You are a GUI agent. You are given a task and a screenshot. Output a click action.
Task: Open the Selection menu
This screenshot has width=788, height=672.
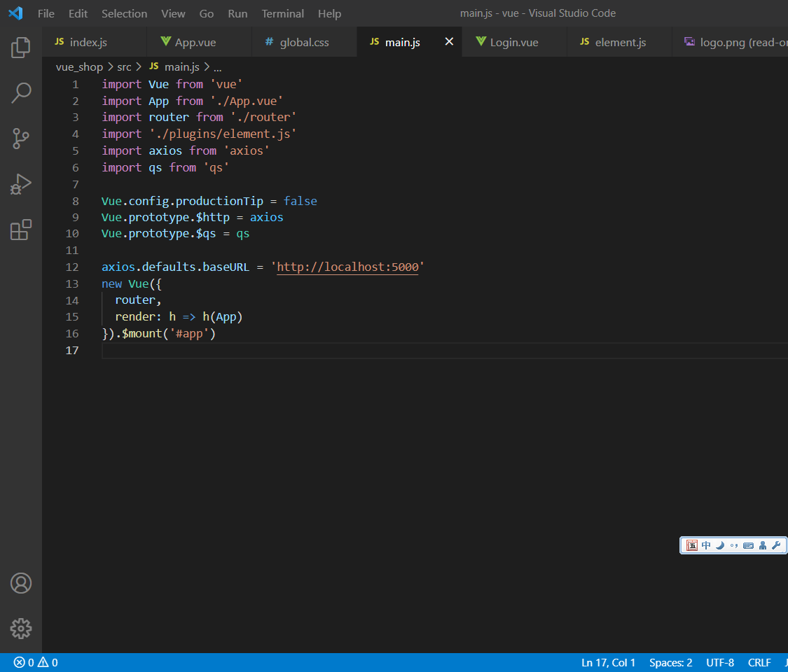coord(124,13)
